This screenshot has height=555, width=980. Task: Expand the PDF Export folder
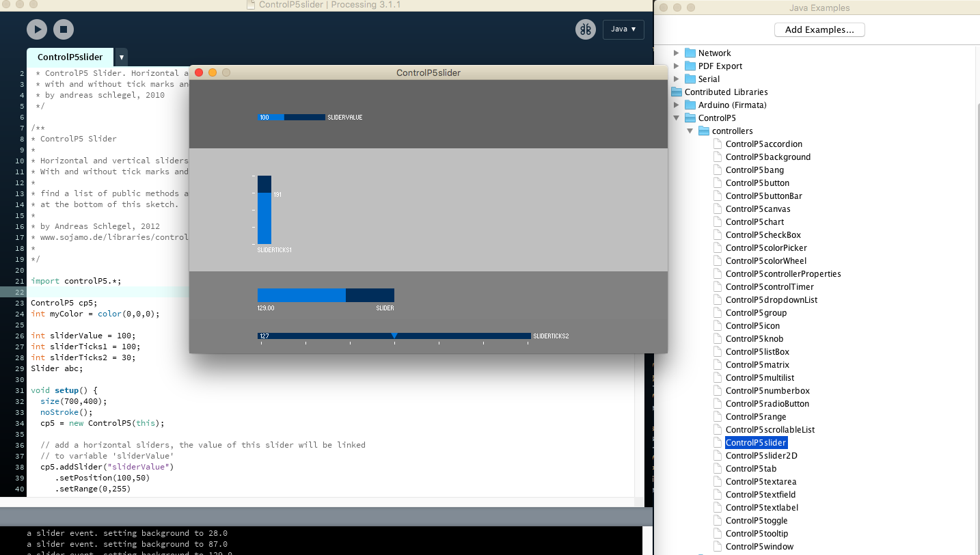click(x=677, y=66)
